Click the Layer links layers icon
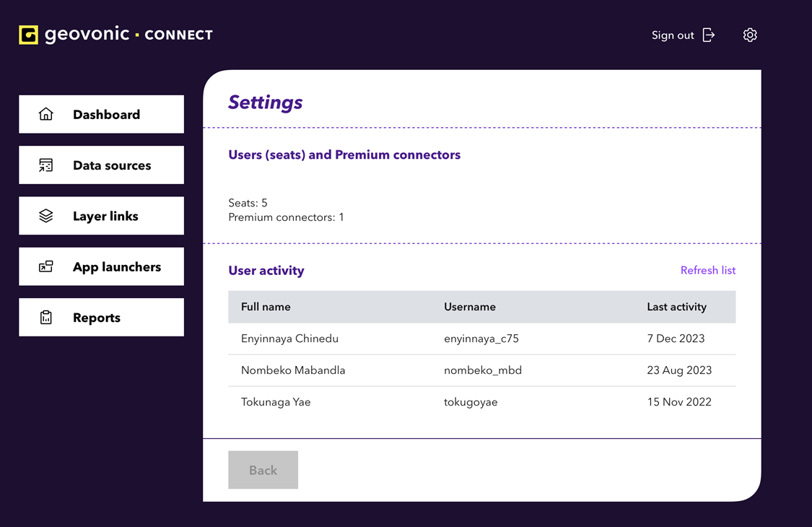The width and height of the screenshot is (812, 527). coord(46,215)
